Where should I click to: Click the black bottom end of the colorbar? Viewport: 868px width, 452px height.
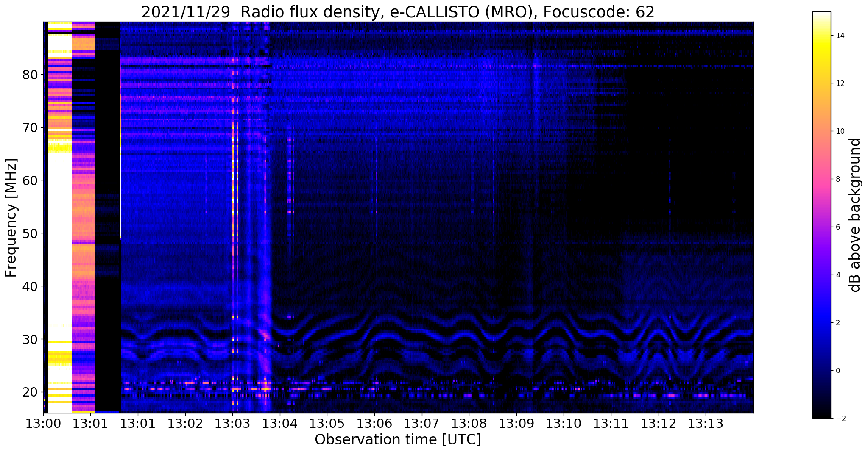[x=821, y=414]
